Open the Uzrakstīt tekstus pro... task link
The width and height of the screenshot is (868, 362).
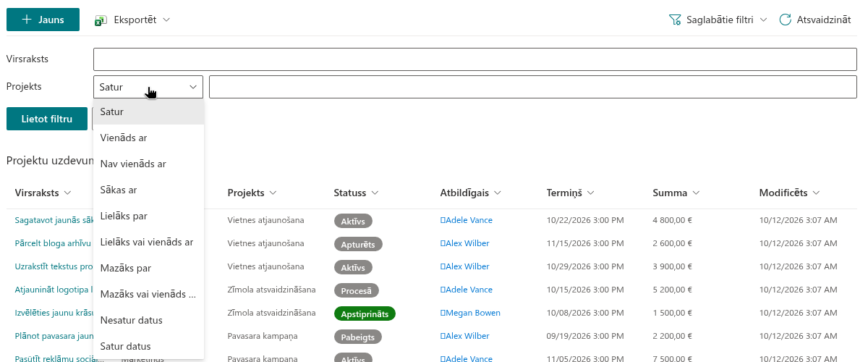[54, 266]
